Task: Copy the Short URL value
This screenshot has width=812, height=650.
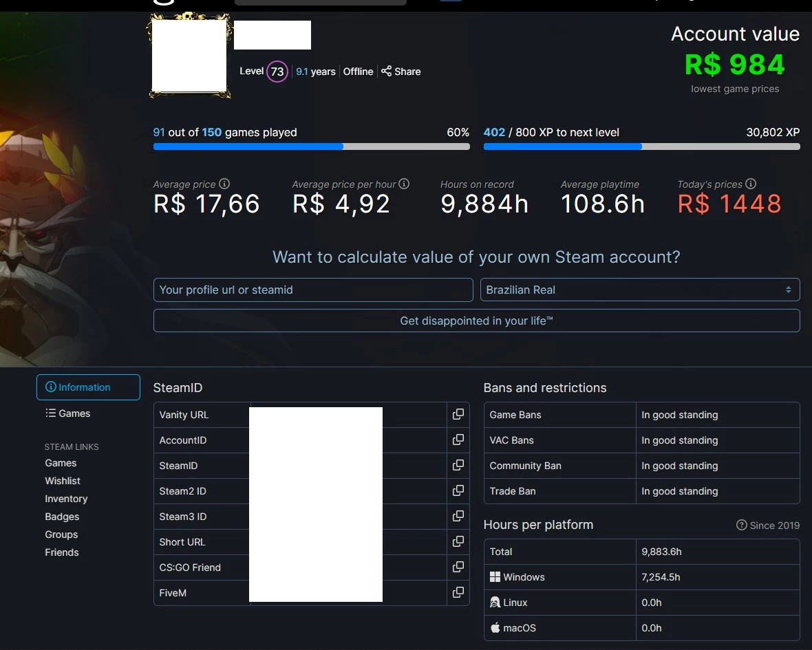Action: 458,542
